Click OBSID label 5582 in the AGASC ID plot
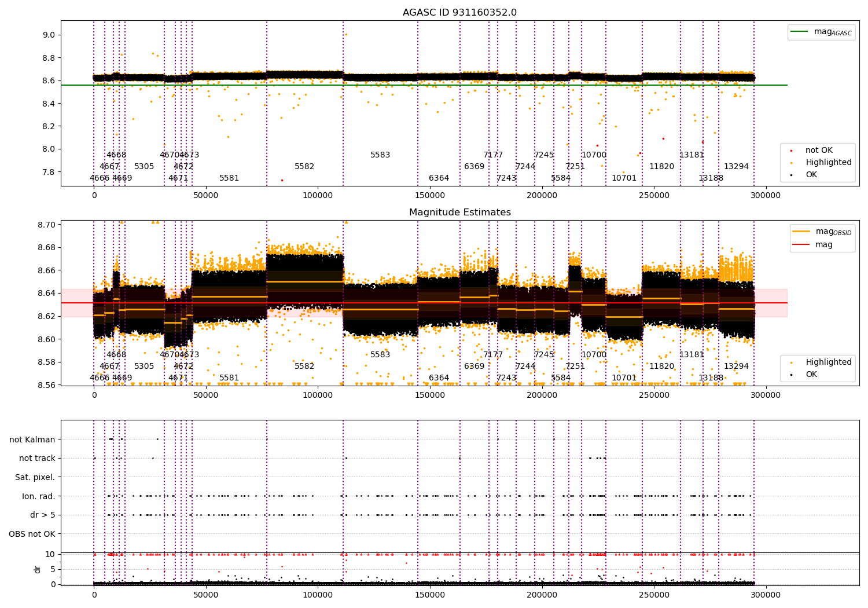868x608 pixels. click(304, 167)
